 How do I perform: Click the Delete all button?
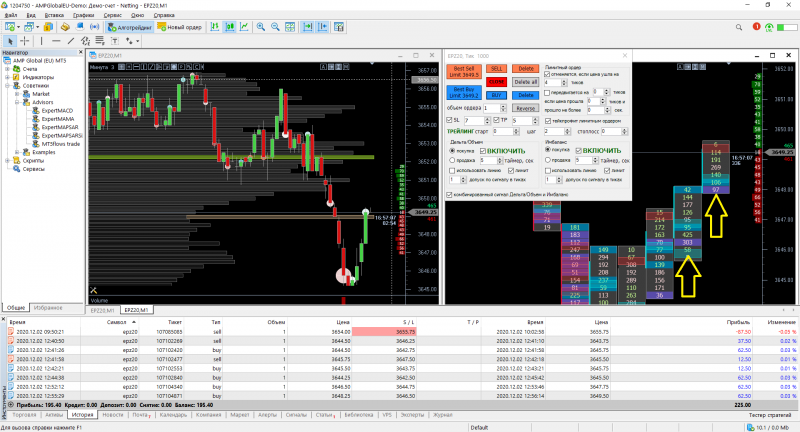point(526,82)
